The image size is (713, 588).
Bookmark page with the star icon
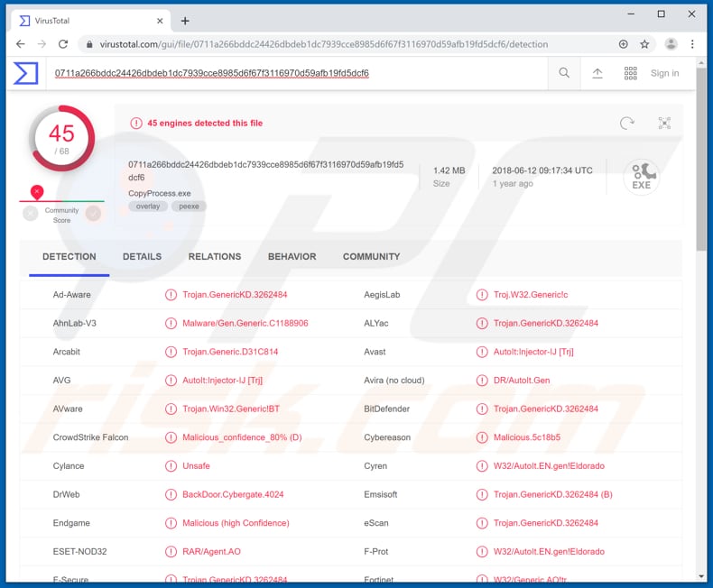(x=644, y=44)
